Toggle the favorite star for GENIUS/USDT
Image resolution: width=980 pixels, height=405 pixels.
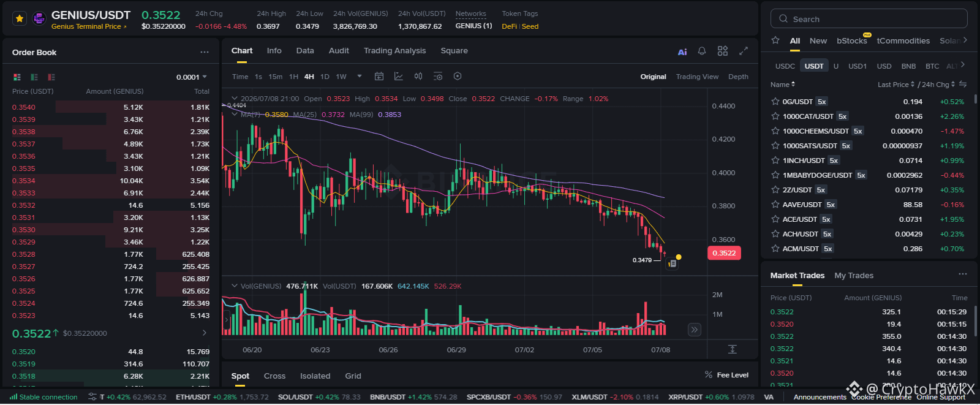20,19
